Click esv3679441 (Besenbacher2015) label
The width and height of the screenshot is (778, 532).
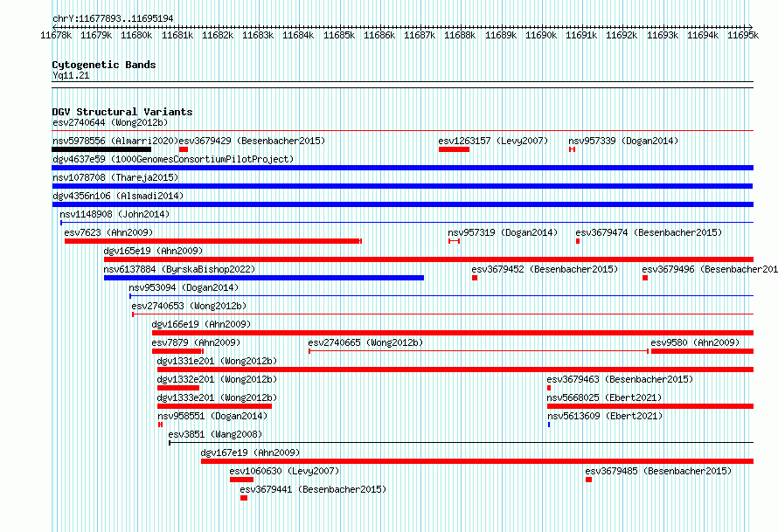coord(313,489)
